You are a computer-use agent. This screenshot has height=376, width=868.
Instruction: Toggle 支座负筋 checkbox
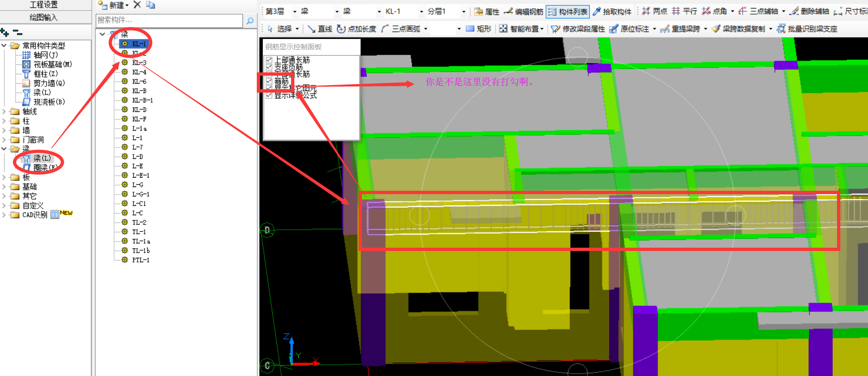coord(269,67)
